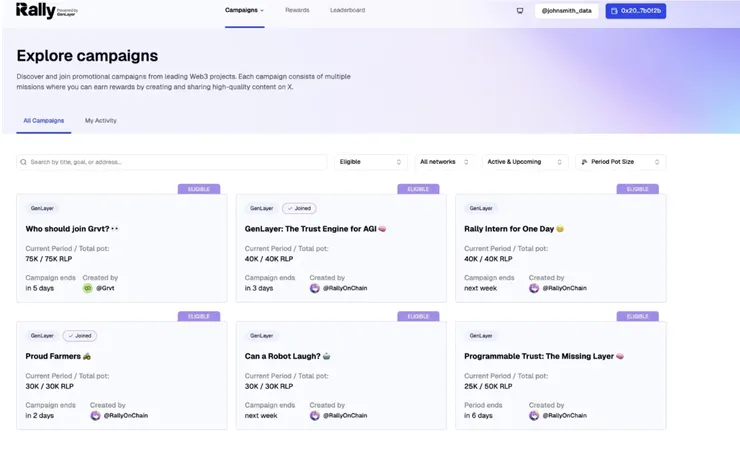Open the Leaderboard page

(347, 10)
